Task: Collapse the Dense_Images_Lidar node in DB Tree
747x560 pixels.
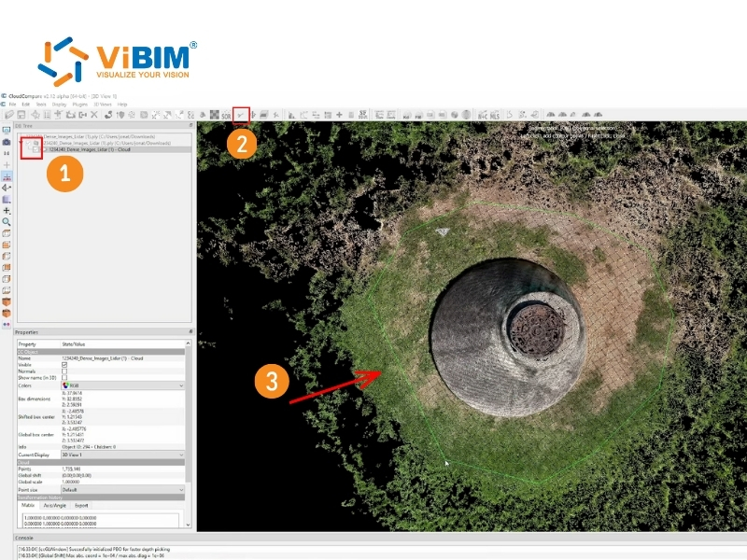Action: point(21,142)
